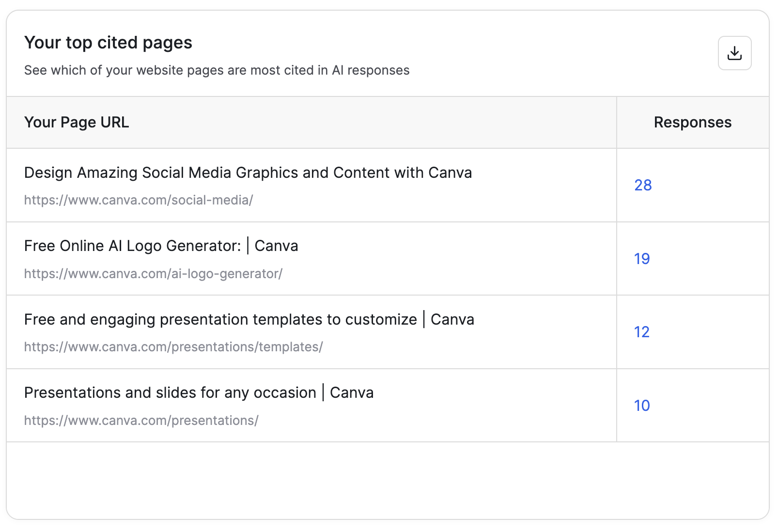The image size is (778, 532).
Task: Click the Your top cited pages heading
Action: (x=108, y=43)
